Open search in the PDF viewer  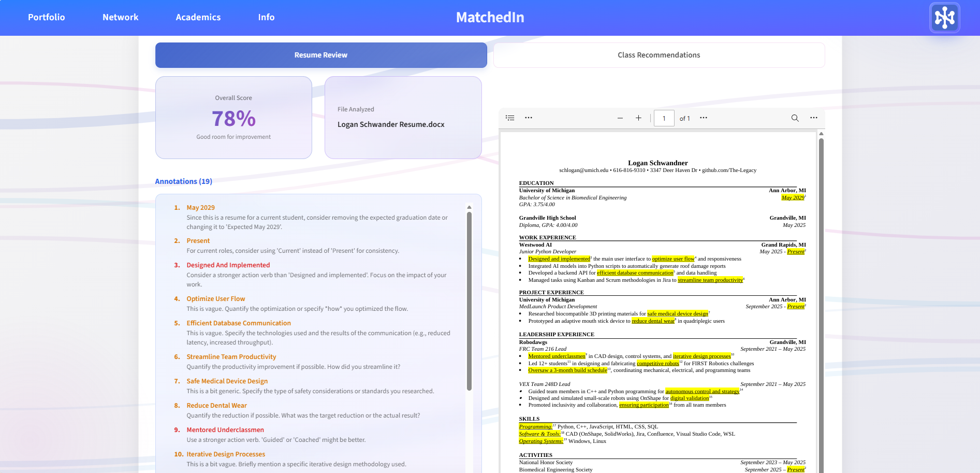pos(795,118)
